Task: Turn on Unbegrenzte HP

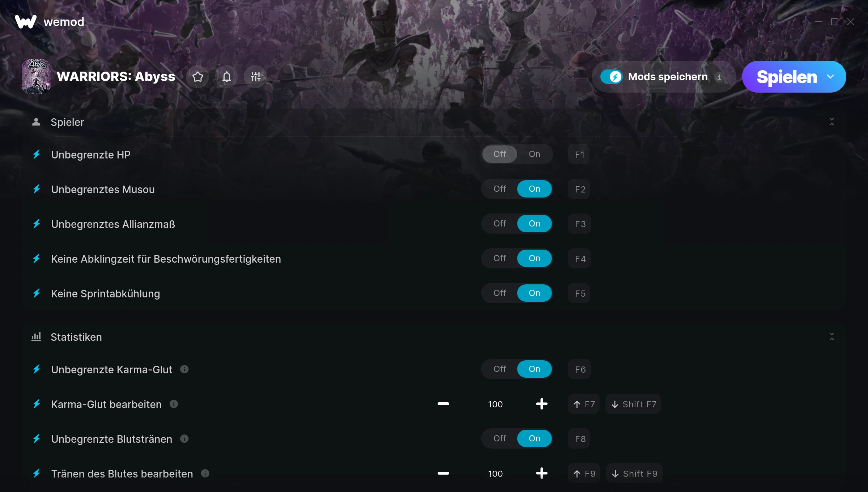Action: click(535, 154)
